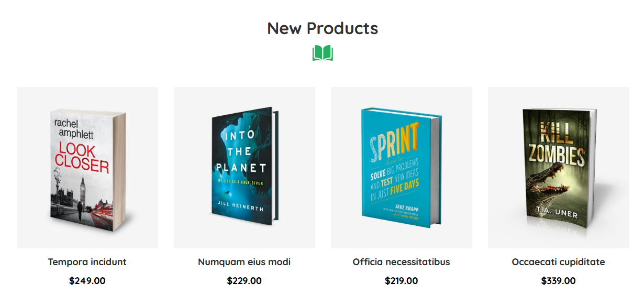Open the 'Kill Zombies' book cover thumbnail

tap(558, 168)
